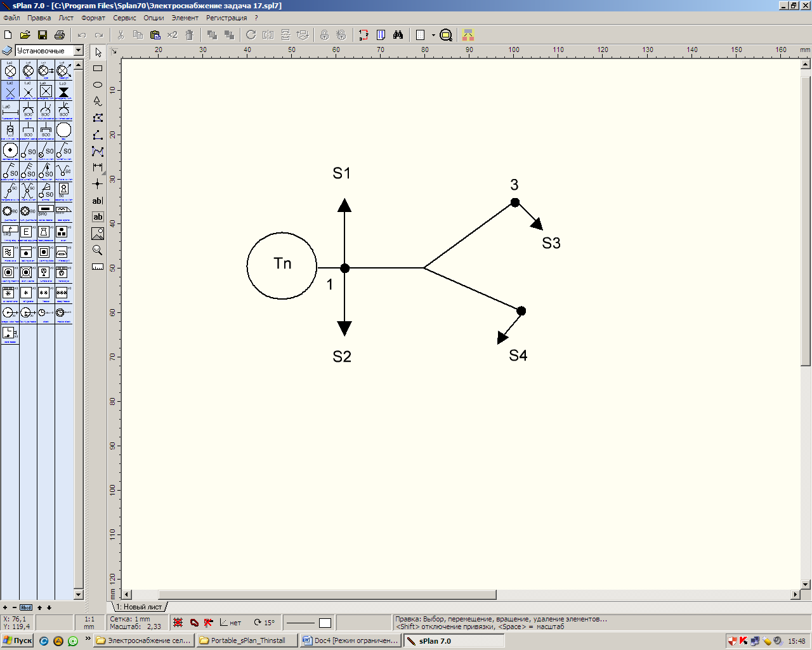812x650 pixels.
Task: Click the line style preview in the status bar
Action: [300, 623]
